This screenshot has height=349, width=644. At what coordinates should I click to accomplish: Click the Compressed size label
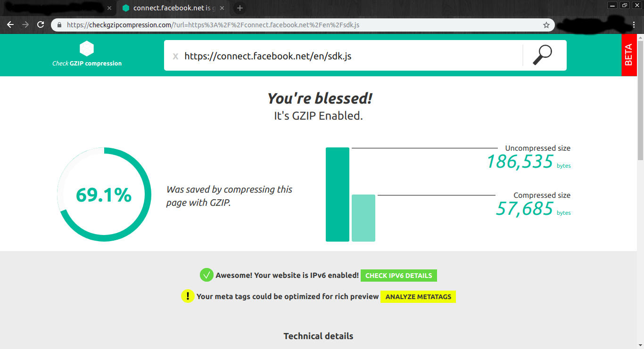[542, 195]
